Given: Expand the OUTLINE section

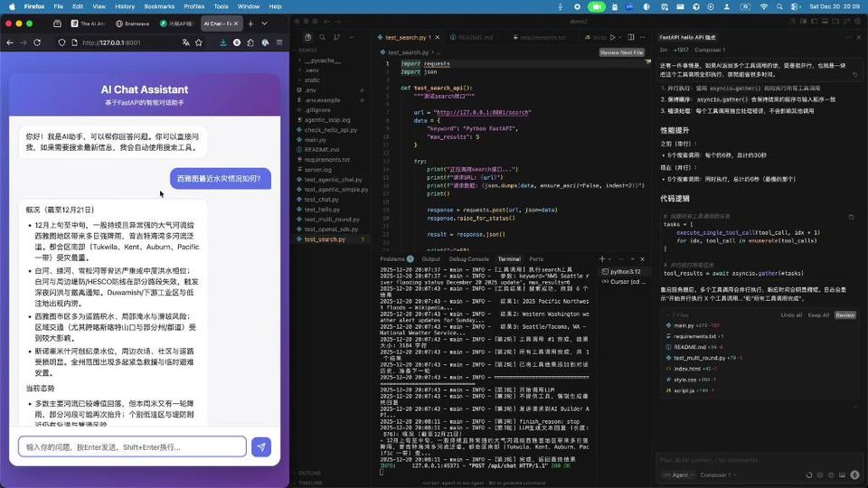Looking at the screenshot, I should click(x=310, y=473).
